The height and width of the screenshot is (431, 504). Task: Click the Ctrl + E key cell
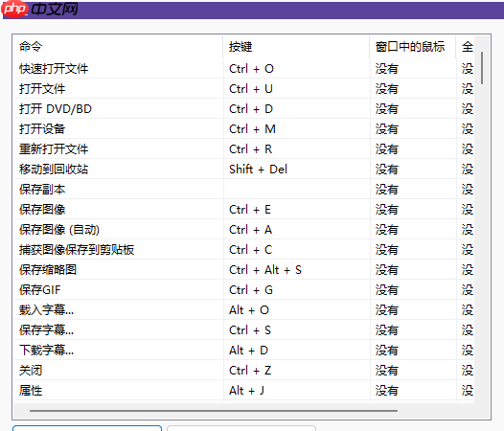tap(297, 209)
